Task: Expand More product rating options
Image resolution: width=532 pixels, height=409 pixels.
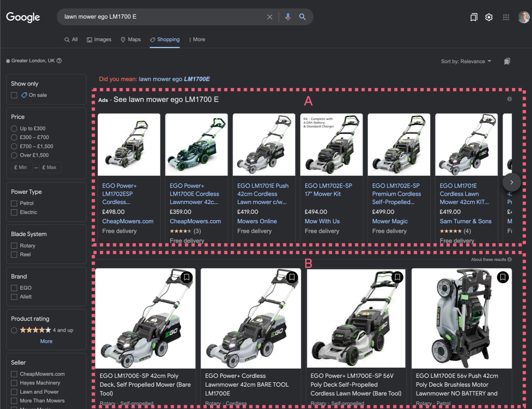Action: tap(46, 341)
